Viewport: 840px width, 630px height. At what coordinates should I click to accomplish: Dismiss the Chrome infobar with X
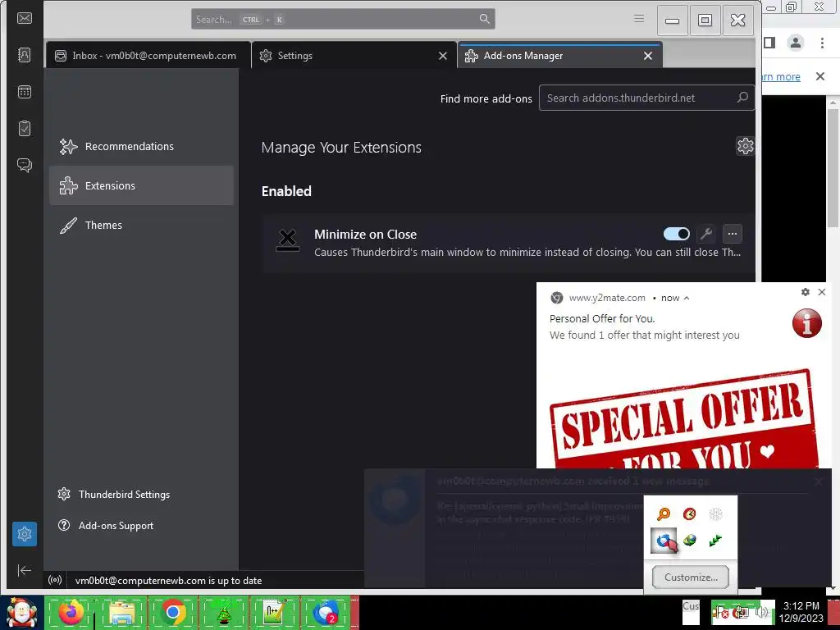tap(820, 76)
